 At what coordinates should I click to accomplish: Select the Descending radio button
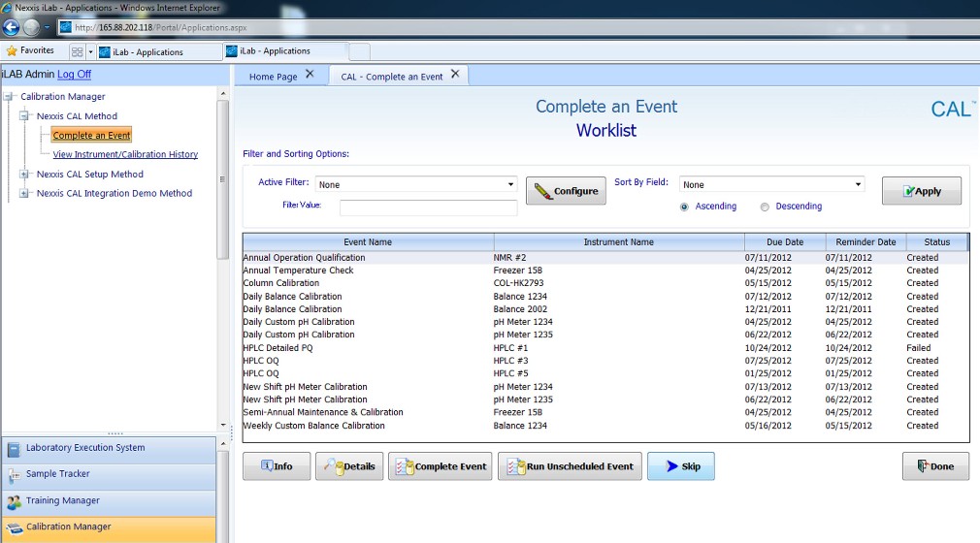tap(765, 207)
